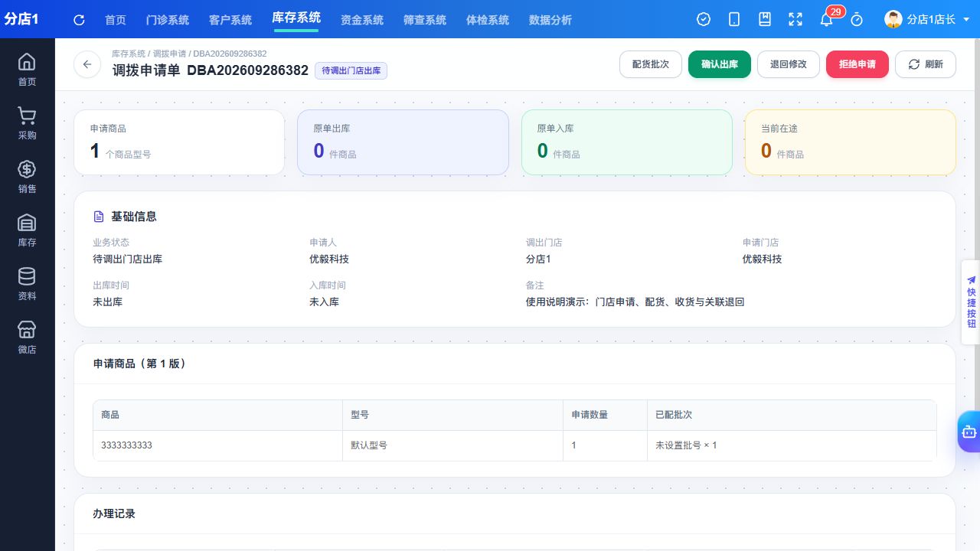Toggle fullscreen mode with the expand arrows icon

coord(795,20)
